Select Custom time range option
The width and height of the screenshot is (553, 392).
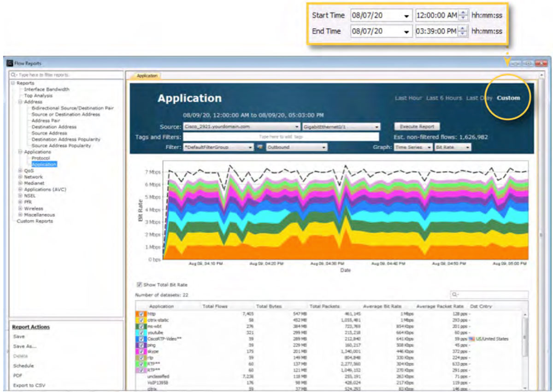[508, 98]
